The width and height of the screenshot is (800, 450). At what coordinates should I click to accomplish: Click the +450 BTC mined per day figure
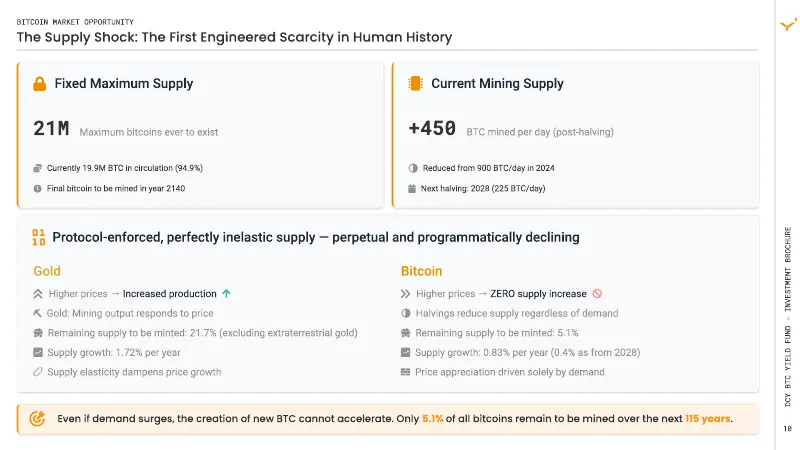432,128
